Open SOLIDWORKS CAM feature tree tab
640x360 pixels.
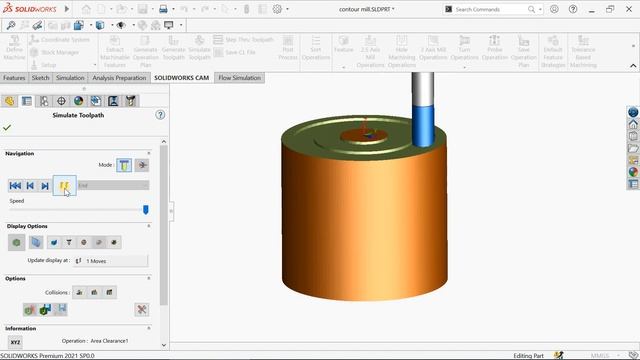(96, 101)
